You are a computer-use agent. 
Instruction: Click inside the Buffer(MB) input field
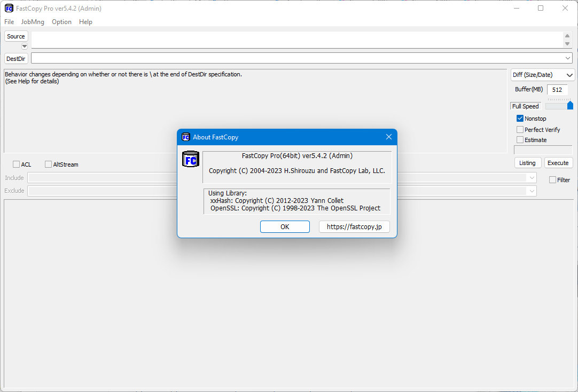pyautogui.click(x=557, y=90)
